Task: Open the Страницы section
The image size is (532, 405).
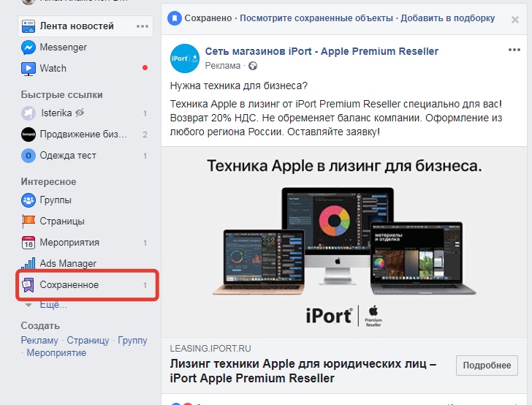Action: tap(62, 222)
